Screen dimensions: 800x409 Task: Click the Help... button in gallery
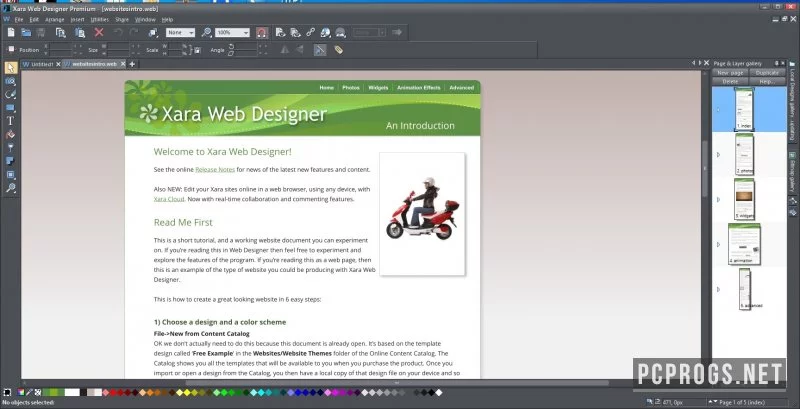tap(767, 81)
